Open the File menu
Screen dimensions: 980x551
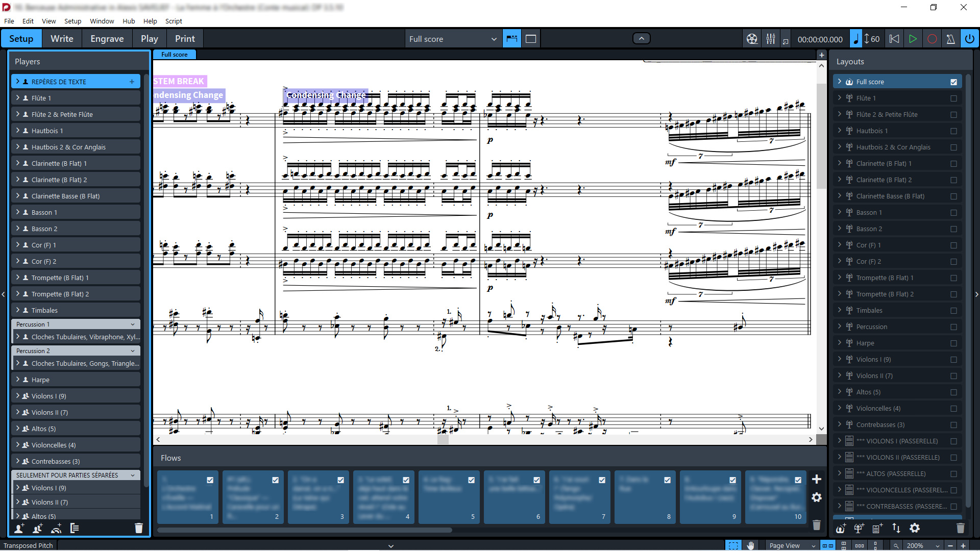9,21
